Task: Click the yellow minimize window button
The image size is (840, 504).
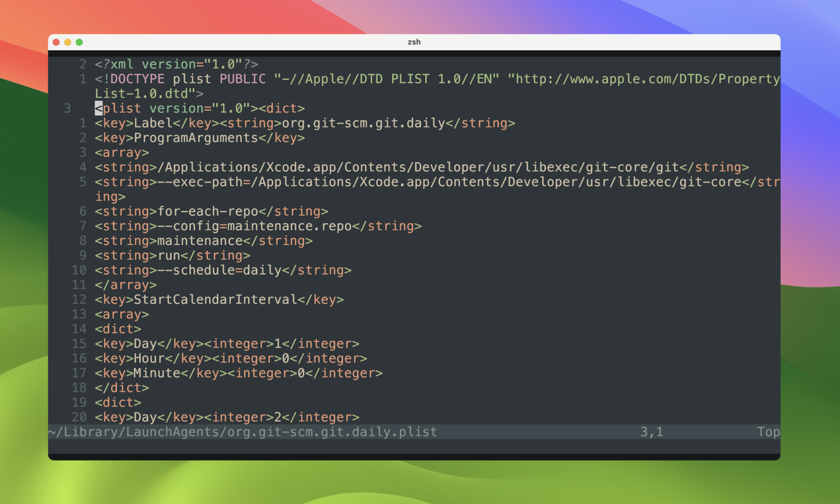Action: point(68,42)
